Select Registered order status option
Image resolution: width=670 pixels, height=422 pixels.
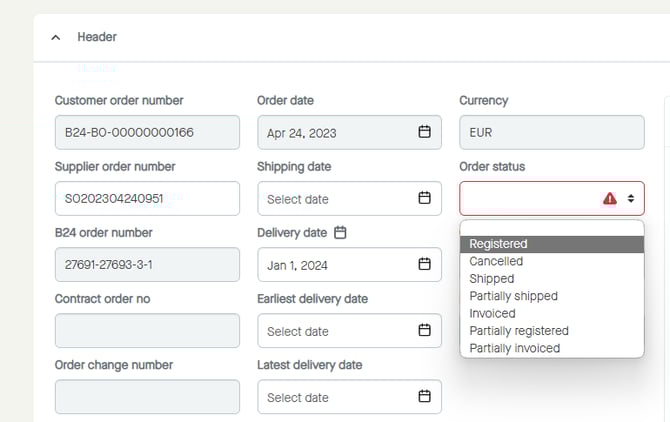[498, 244]
